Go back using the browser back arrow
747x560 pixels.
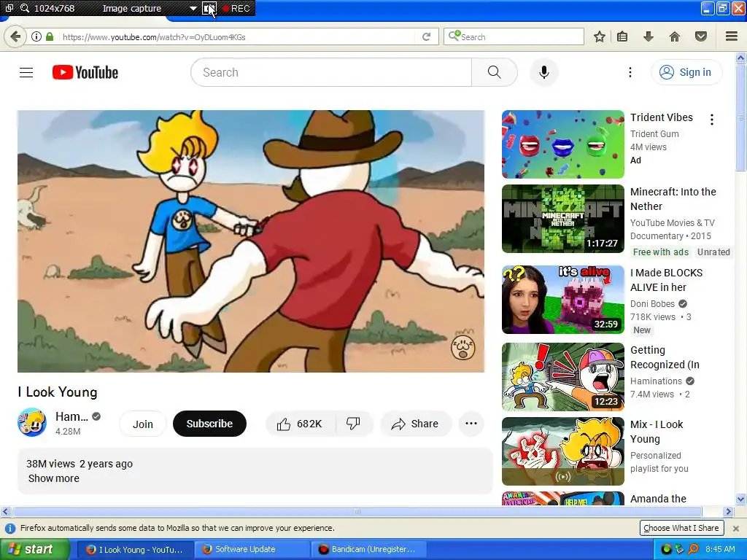[15, 36]
